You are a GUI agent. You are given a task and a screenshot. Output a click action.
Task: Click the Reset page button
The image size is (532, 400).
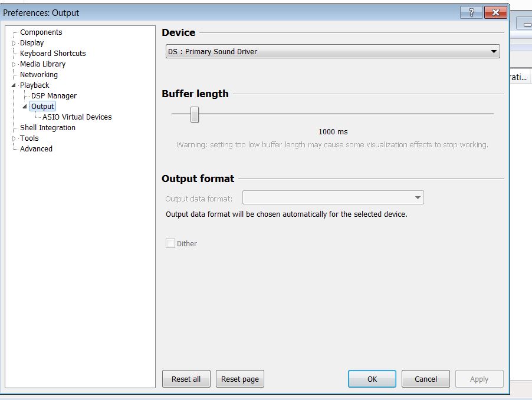(x=239, y=379)
